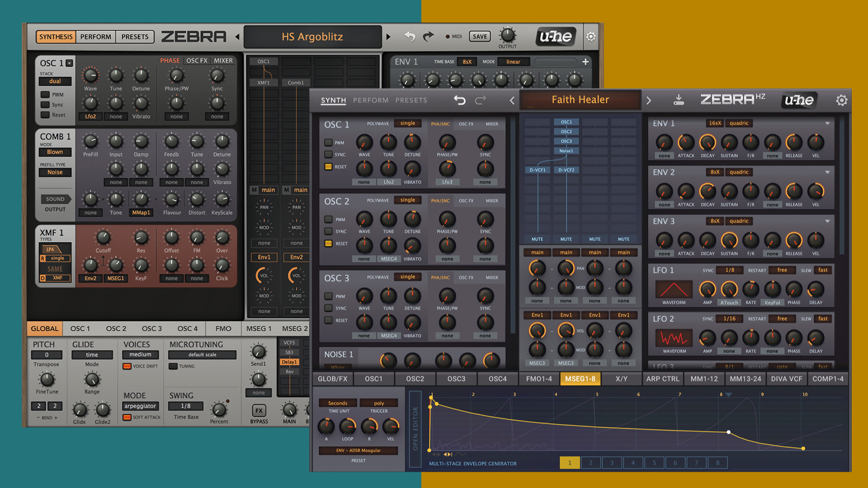Click the FX bypass icon

pos(259,411)
